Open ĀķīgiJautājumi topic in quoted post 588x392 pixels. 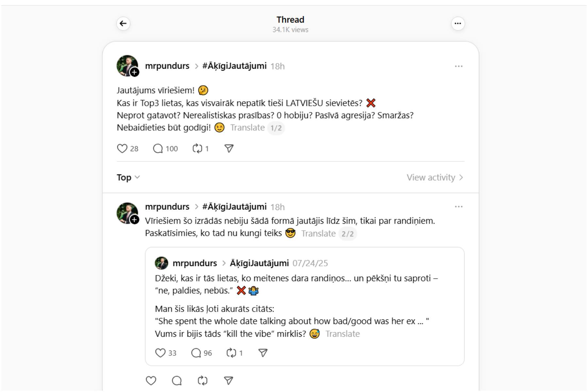[x=259, y=263]
